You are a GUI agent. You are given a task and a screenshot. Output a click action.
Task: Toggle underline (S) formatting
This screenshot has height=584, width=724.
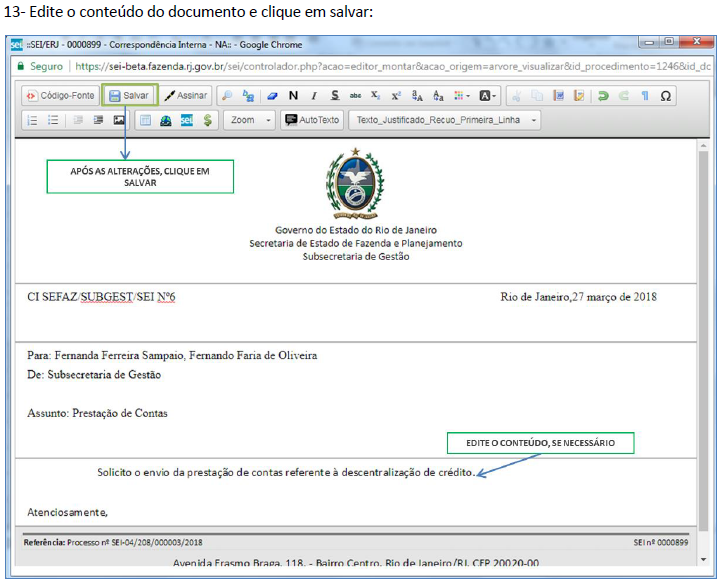(x=334, y=96)
